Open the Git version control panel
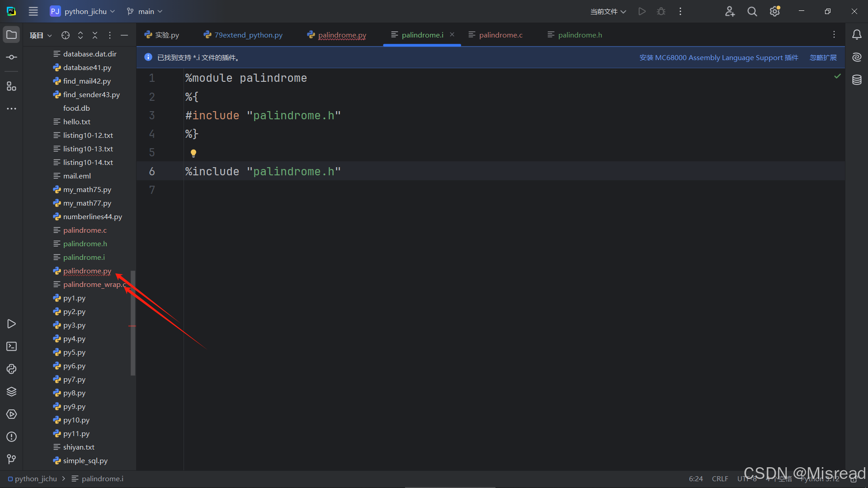 tap(12, 460)
